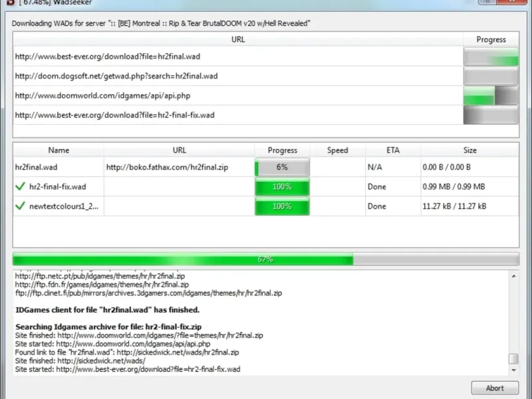The height and width of the screenshot is (399, 532).
Task: Click the Progress header in downloads table
Action: [282, 150]
